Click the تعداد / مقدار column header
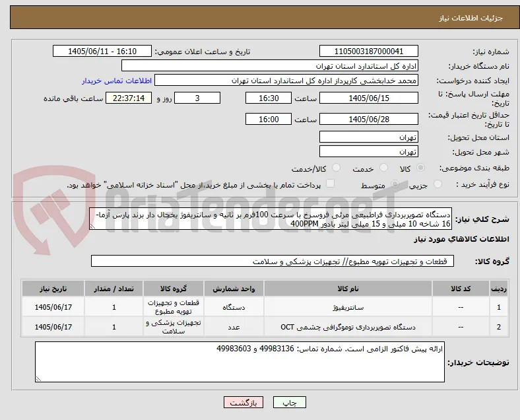 coord(114,289)
